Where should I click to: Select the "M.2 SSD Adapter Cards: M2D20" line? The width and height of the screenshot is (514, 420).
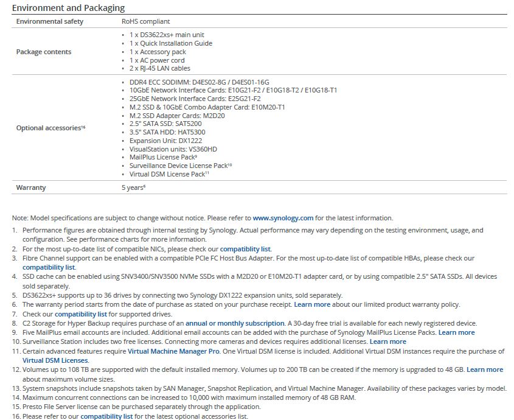177,116
